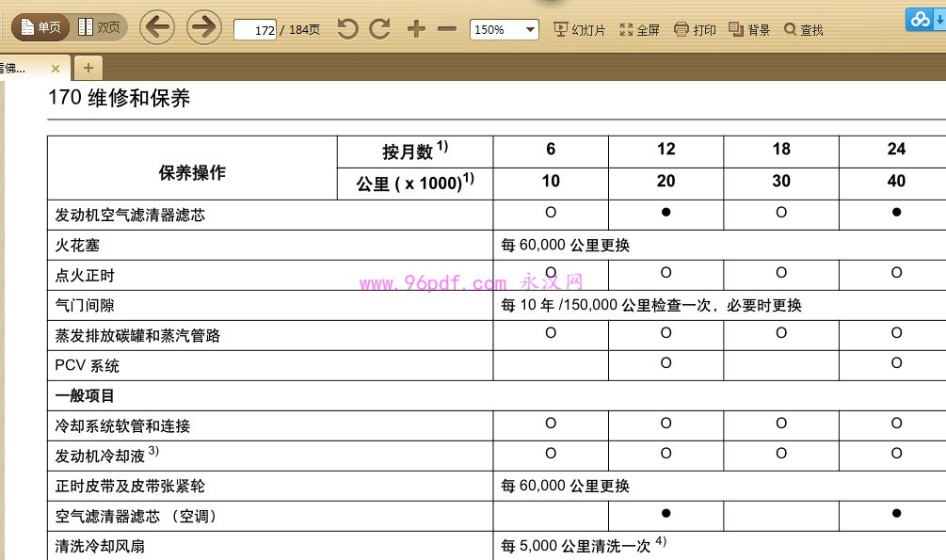The height and width of the screenshot is (560, 946).
Task: Open a new tab with plus button
Action: [x=88, y=68]
